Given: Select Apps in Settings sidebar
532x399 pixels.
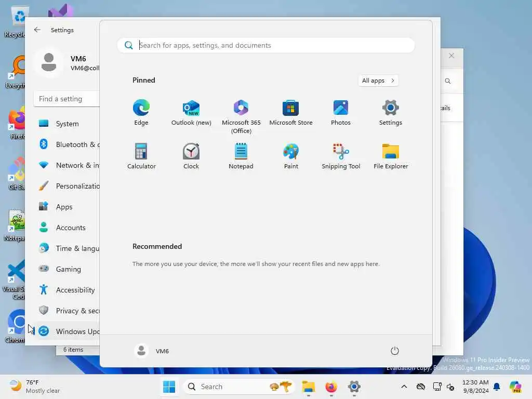Looking at the screenshot, I should point(68,207).
